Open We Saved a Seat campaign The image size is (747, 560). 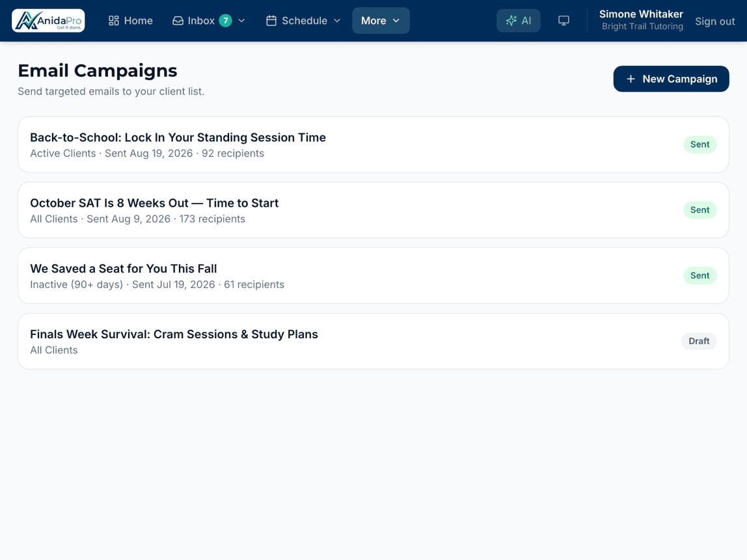373,276
